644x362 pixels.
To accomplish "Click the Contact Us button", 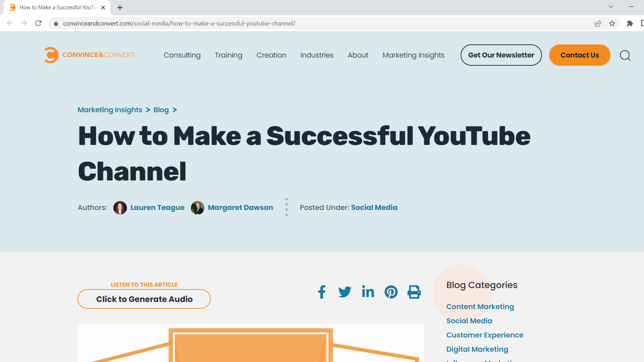I will (580, 55).
